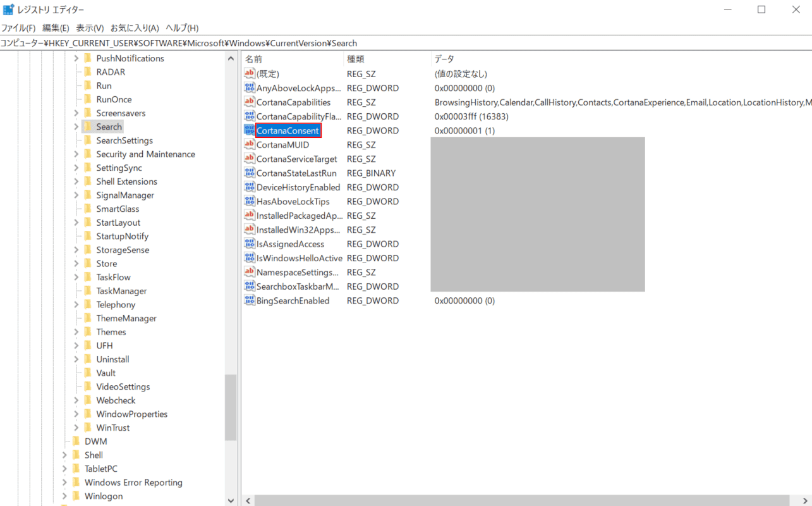Click the tree pane scroll down arrow
The height and width of the screenshot is (506, 812).
click(231, 500)
